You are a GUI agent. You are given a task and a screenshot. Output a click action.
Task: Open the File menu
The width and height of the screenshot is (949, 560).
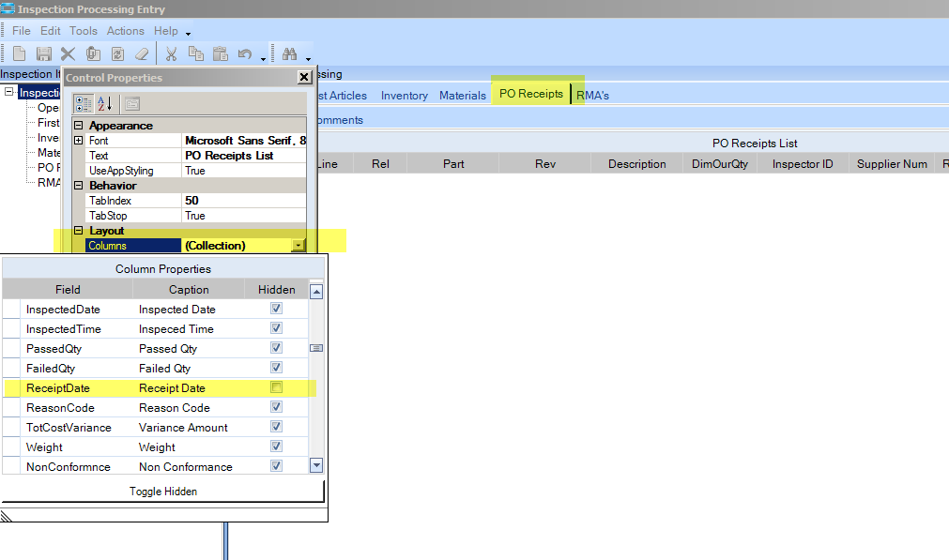[22, 31]
